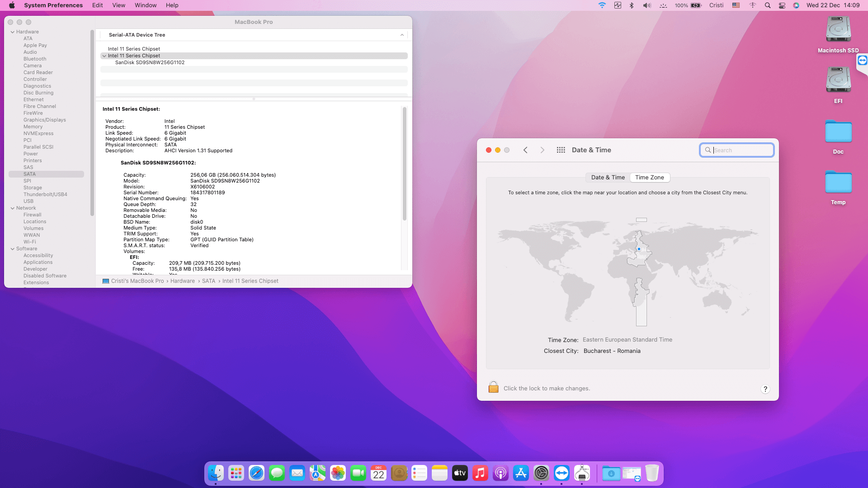Select first Intel 11 Series Chipset row
This screenshot has height=488, width=868.
coord(134,49)
